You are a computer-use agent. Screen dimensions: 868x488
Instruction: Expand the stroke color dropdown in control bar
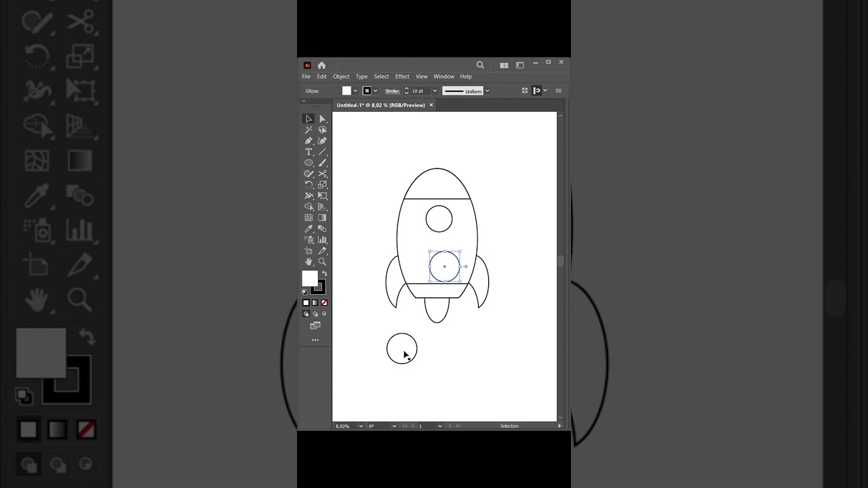point(376,91)
